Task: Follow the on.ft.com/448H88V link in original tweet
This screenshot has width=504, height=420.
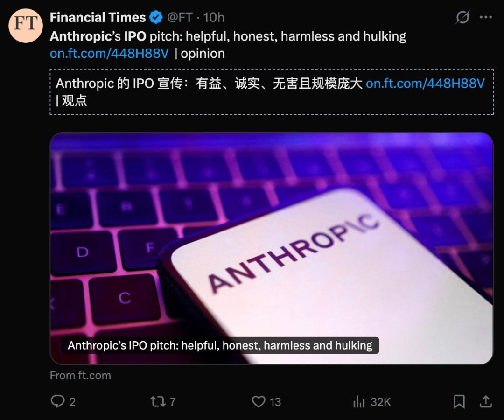Action: (109, 53)
